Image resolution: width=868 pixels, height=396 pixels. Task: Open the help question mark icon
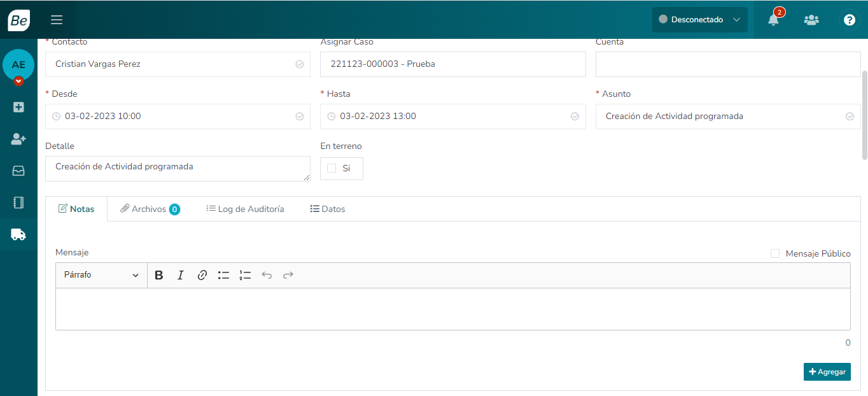(850, 20)
